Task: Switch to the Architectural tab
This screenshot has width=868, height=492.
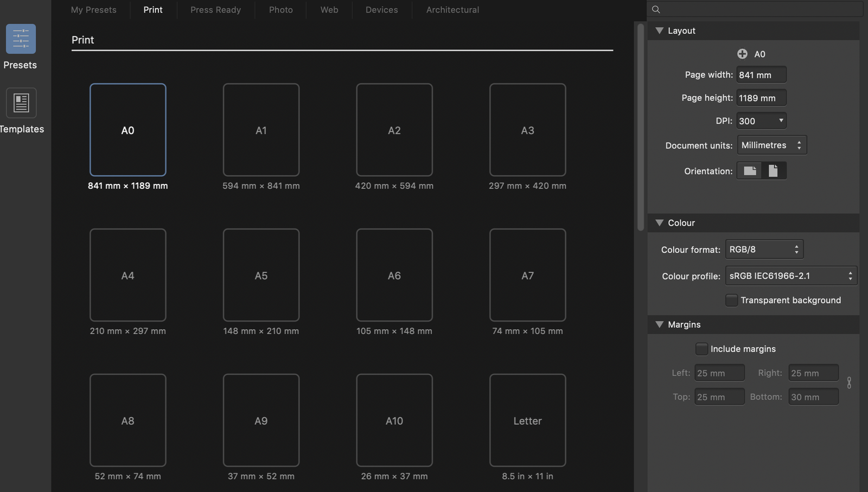Action: (452, 10)
